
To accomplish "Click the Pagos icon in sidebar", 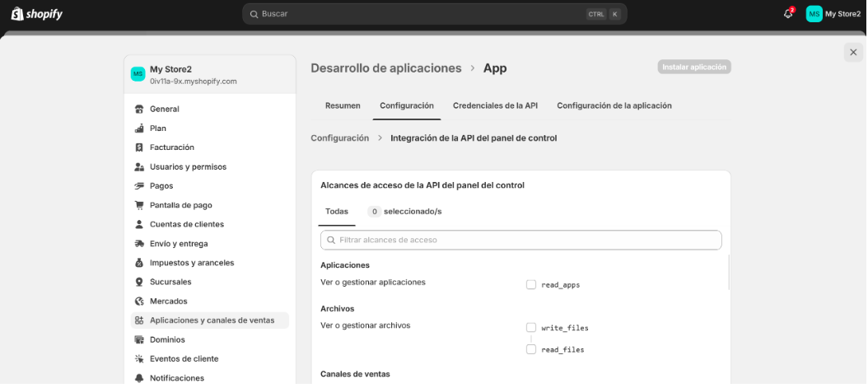I will click(139, 186).
